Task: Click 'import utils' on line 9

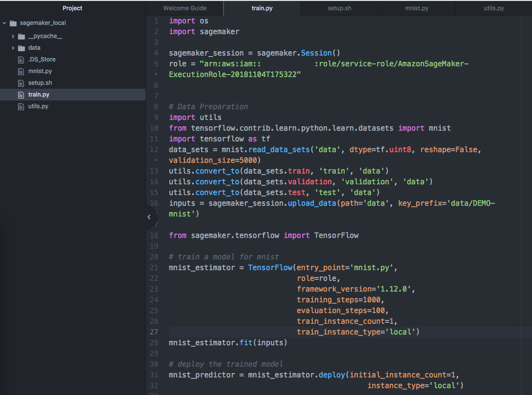Action: coord(195,118)
